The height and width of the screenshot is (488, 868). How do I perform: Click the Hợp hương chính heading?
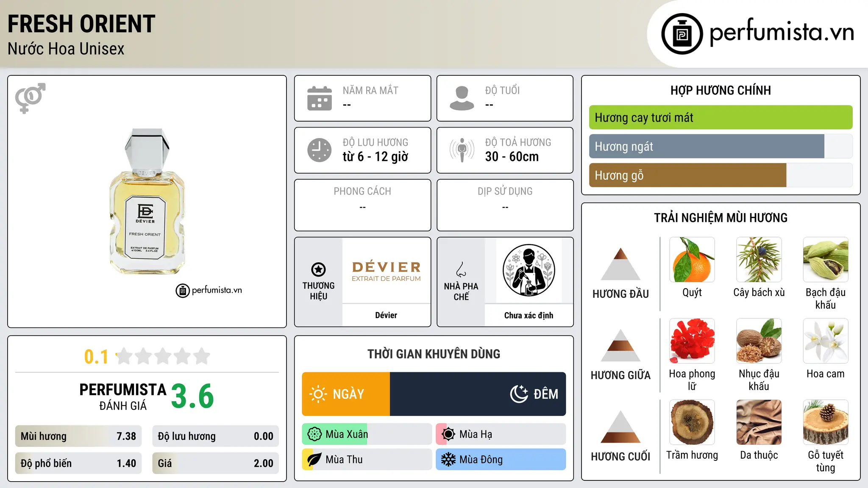click(x=721, y=90)
